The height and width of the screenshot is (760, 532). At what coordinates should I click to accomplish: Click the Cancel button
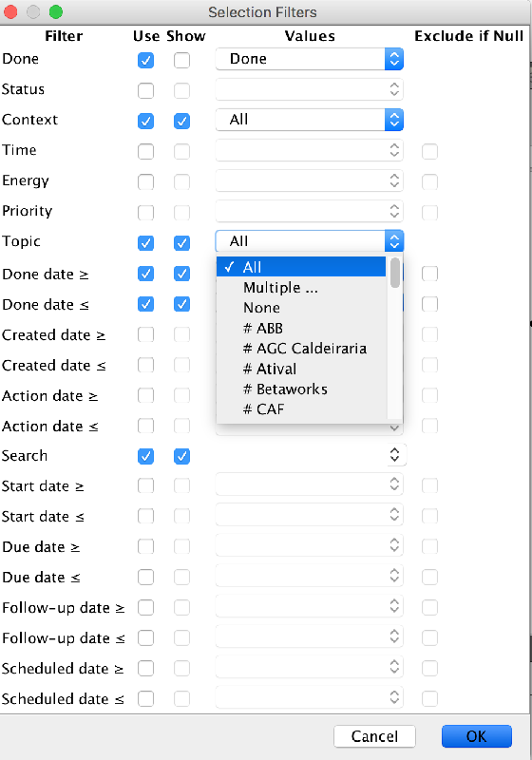pyautogui.click(x=374, y=736)
